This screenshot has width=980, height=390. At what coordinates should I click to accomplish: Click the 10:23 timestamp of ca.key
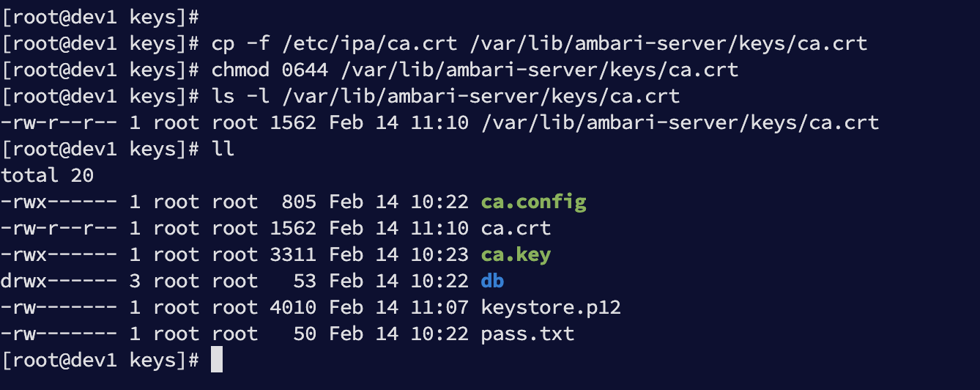click(439, 254)
